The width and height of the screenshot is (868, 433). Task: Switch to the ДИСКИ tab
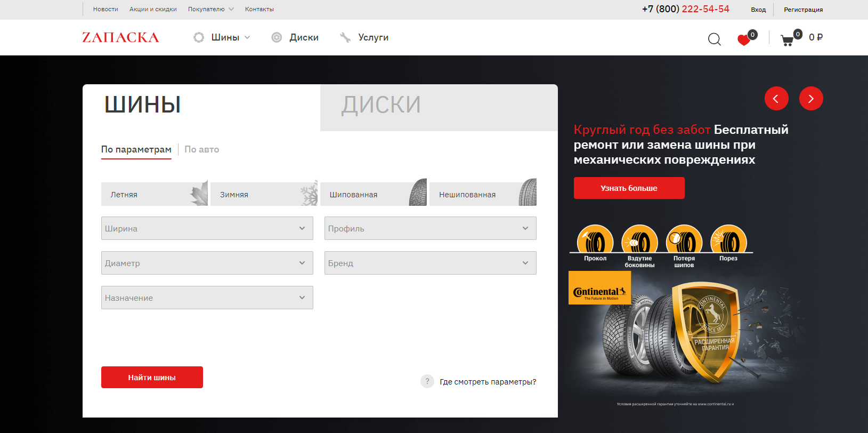439,107
